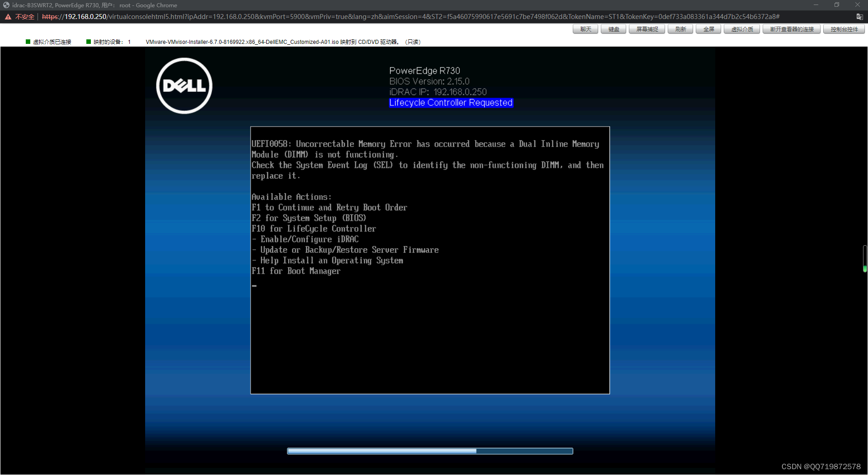Click the vertical scrollbar at right edge
The image size is (868, 475).
click(865, 259)
